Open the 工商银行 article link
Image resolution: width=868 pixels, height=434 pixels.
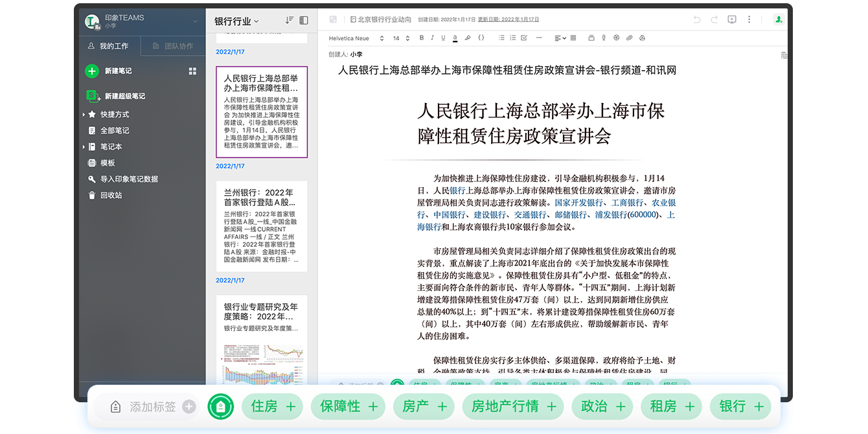(628, 203)
